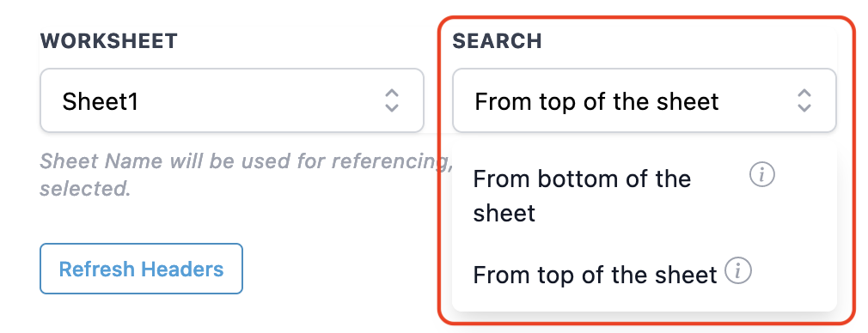The height and width of the screenshot is (333, 868).
Task: Click the SEARCH field label
Action: (x=497, y=41)
